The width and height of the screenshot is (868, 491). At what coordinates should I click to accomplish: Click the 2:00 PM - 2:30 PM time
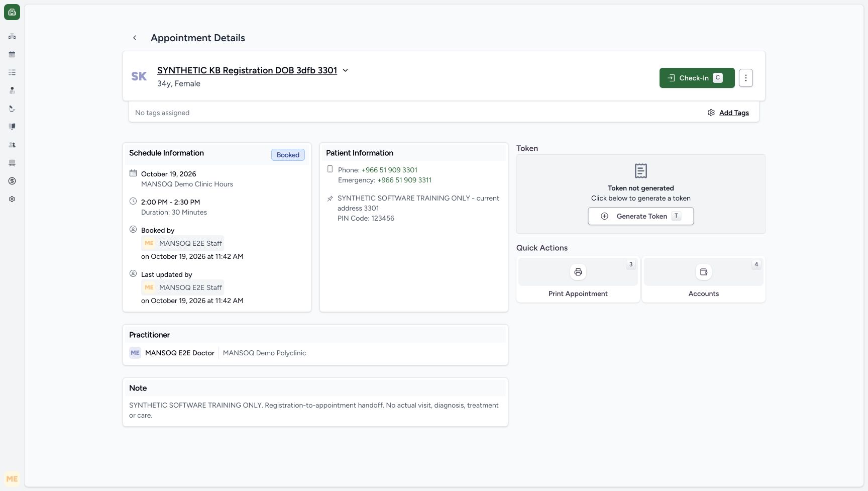[171, 202]
